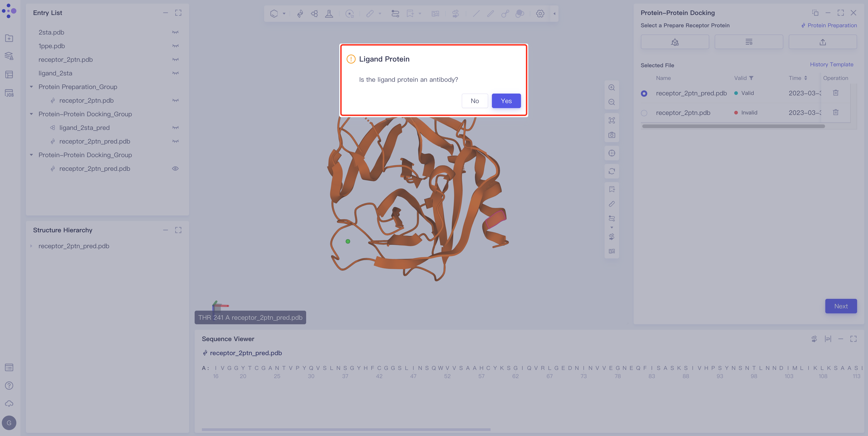Toggle visibility of receptor_2ptn.pdb under Protein Preparation_Group

click(x=175, y=100)
